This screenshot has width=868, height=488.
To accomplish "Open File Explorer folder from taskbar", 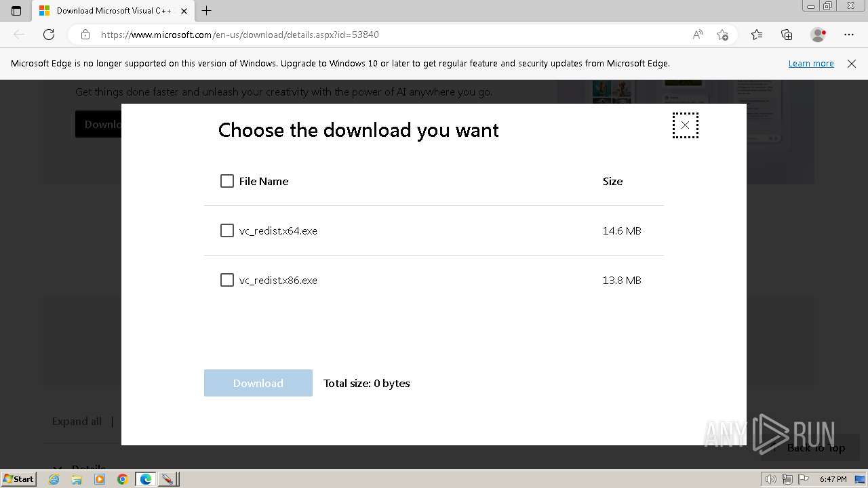I will 77,479.
